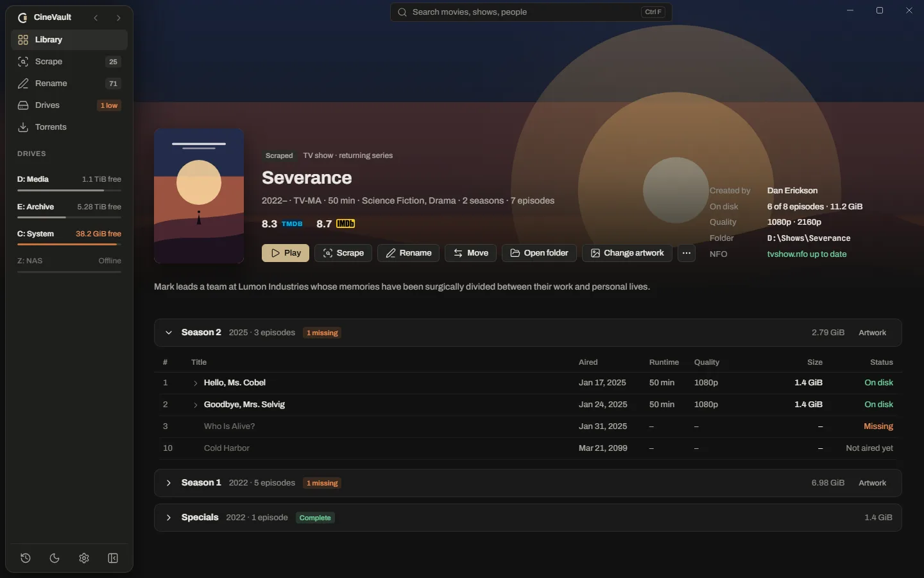Click the TMDB rating badge
Screen dimensions: 924x578
coord(292,223)
